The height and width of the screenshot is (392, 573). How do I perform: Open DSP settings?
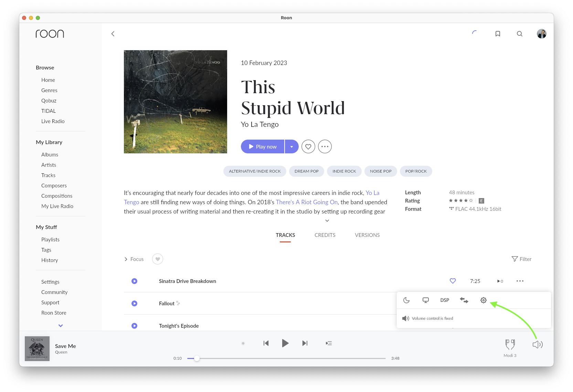445,300
